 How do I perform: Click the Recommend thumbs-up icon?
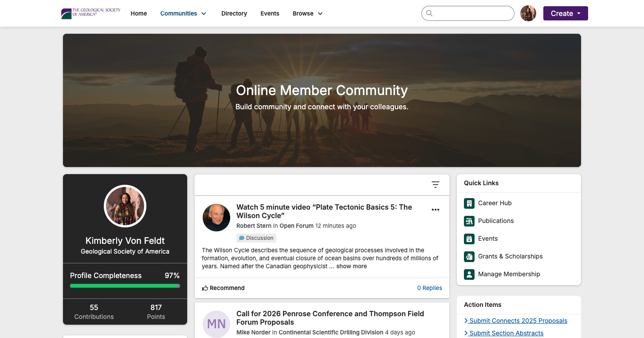[205, 288]
